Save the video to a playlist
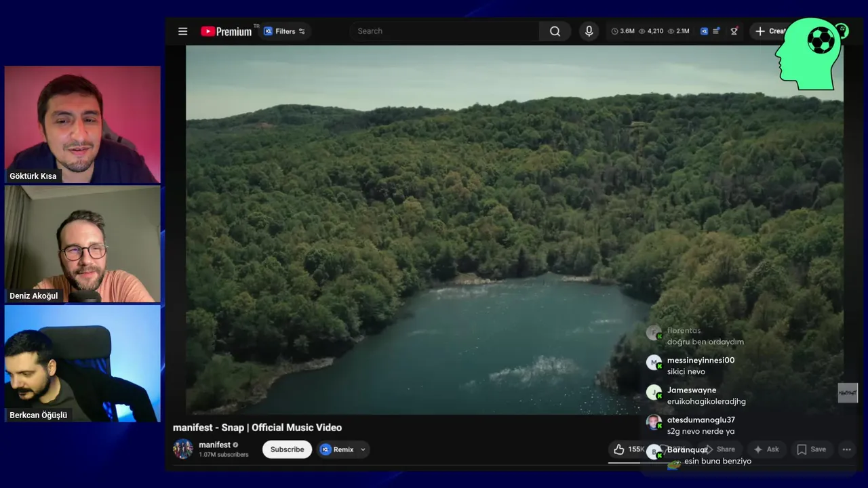This screenshot has width=868, height=488. [811, 449]
